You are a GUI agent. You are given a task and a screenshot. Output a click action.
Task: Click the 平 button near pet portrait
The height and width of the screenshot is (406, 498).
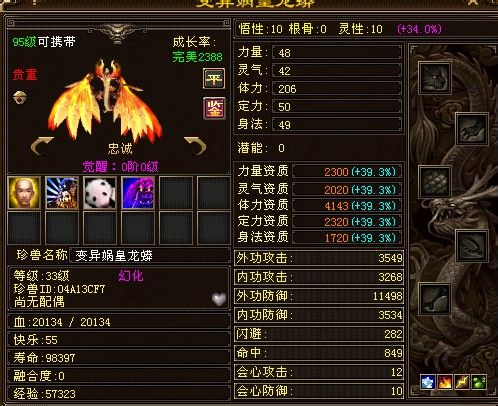pyautogui.click(x=214, y=79)
